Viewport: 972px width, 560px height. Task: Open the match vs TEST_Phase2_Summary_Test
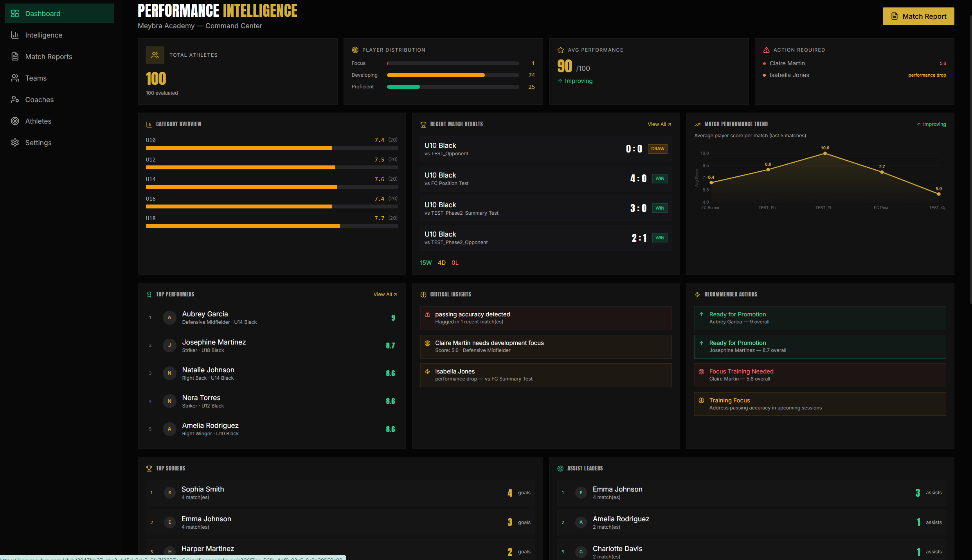pyautogui.click(x=546, y=208)
